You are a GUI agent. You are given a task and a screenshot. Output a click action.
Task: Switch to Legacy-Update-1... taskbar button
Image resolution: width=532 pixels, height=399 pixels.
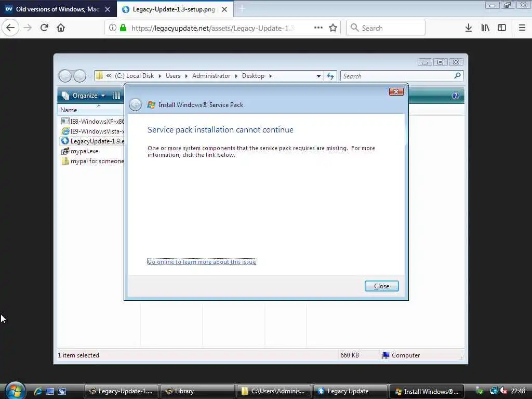[121, 391]
